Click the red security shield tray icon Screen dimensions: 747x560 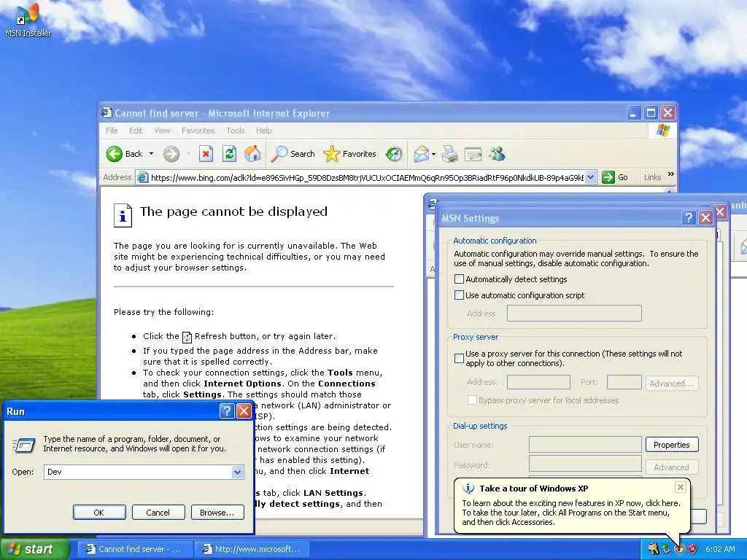click(x=692, y=549)
